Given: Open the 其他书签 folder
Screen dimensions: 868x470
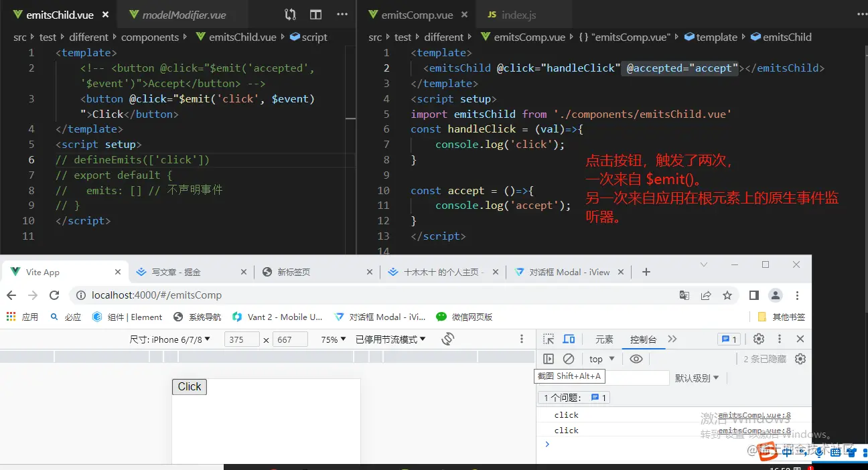Looking at the screenshot, I should (x=781, y=317).
